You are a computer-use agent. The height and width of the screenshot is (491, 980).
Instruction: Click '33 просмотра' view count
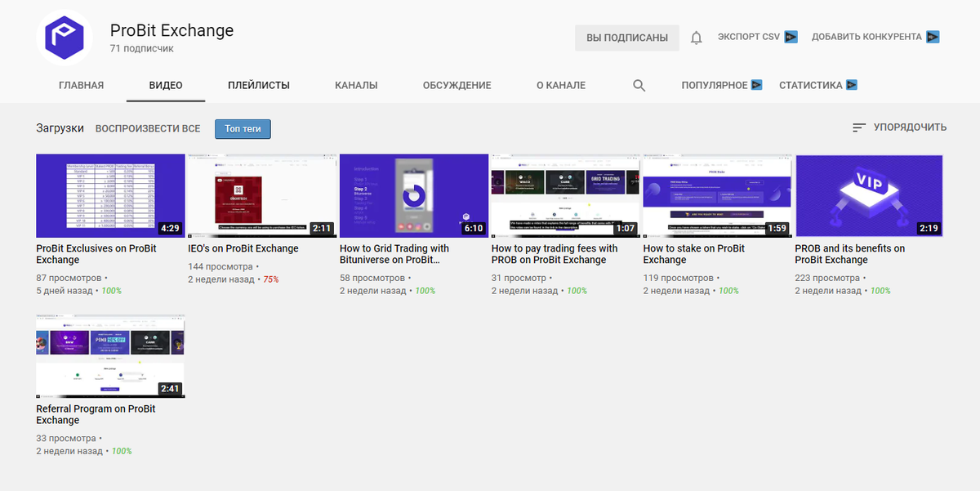click(x=65, y=439)
